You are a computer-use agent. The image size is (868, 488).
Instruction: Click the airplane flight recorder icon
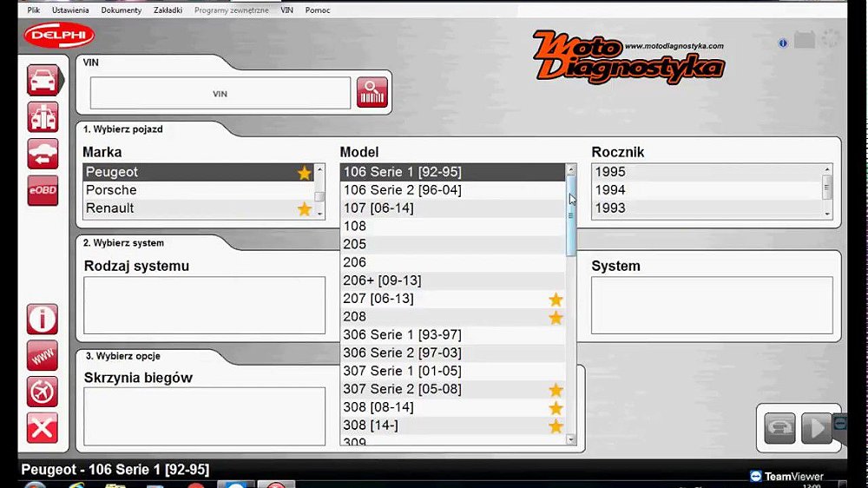43,392
